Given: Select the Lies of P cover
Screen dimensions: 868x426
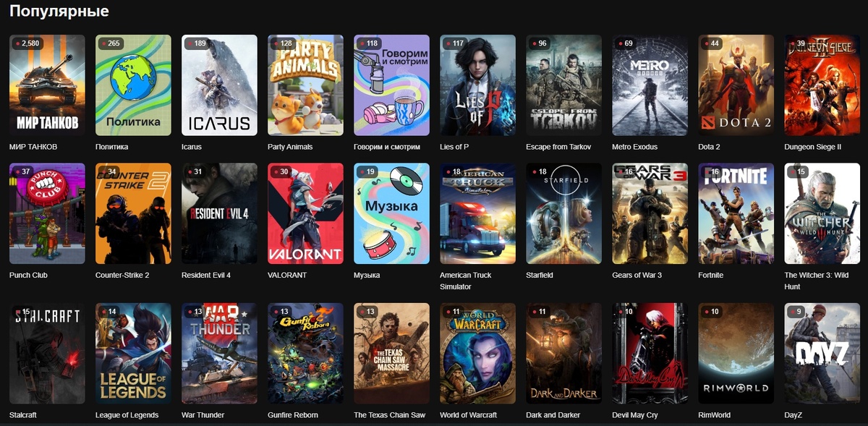Looking at the screenshot, I should [477, 85].
